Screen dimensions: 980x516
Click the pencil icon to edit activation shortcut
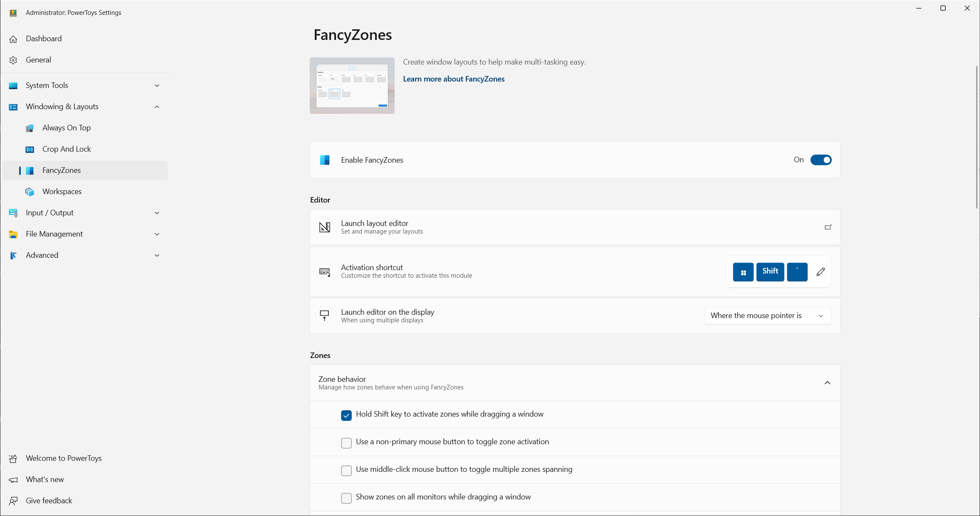coord(821,272)
